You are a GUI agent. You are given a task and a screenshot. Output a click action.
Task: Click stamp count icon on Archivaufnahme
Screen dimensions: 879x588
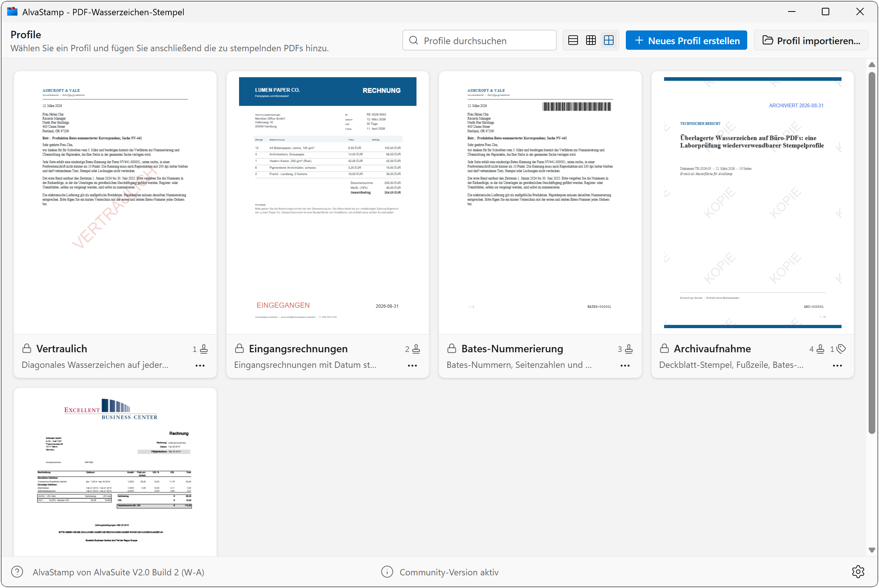820,349
